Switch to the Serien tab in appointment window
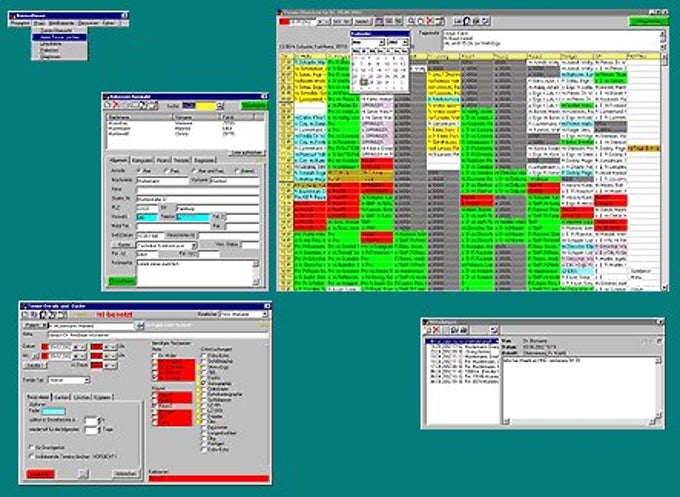680x497 pixels. pos(61,397)
